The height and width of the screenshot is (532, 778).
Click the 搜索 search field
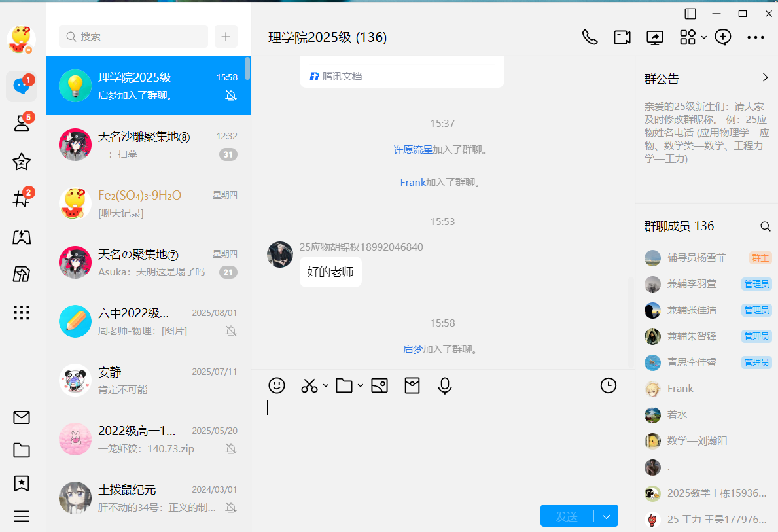pyautogui.click(x=133, y=37)
